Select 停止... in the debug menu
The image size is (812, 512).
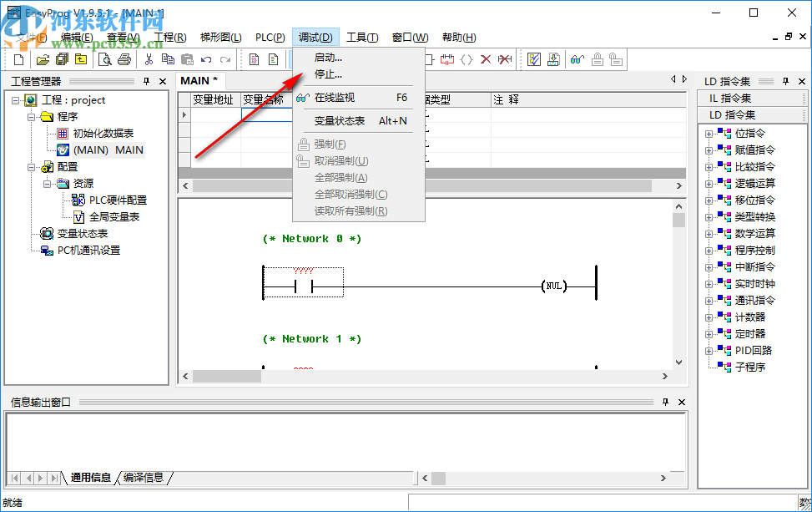[x=358, y=74]
